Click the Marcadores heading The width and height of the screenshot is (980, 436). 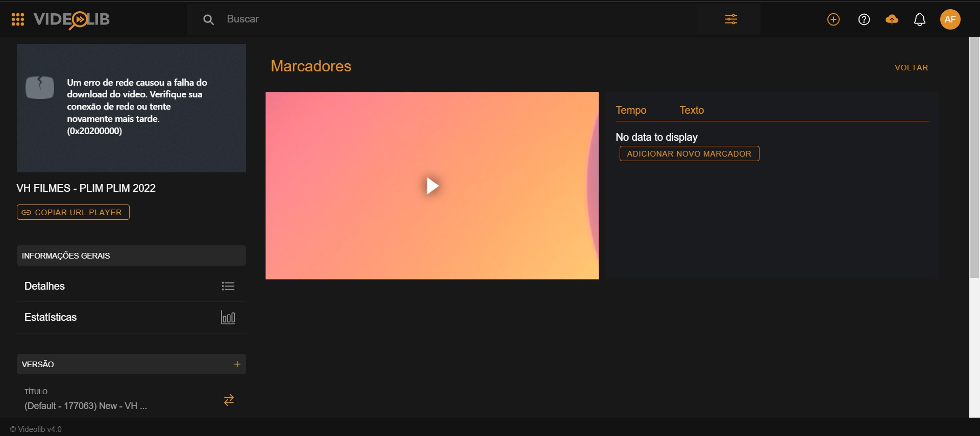pos(311,66)
